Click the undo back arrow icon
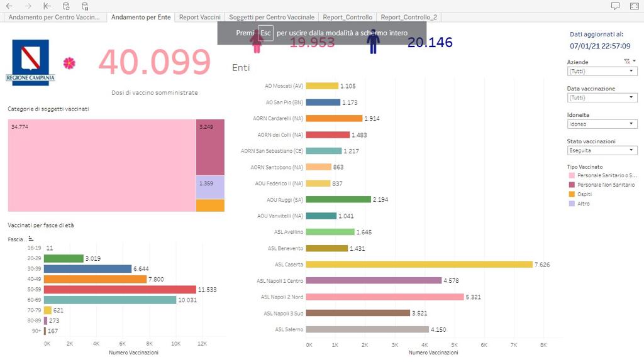 [9, 6]
